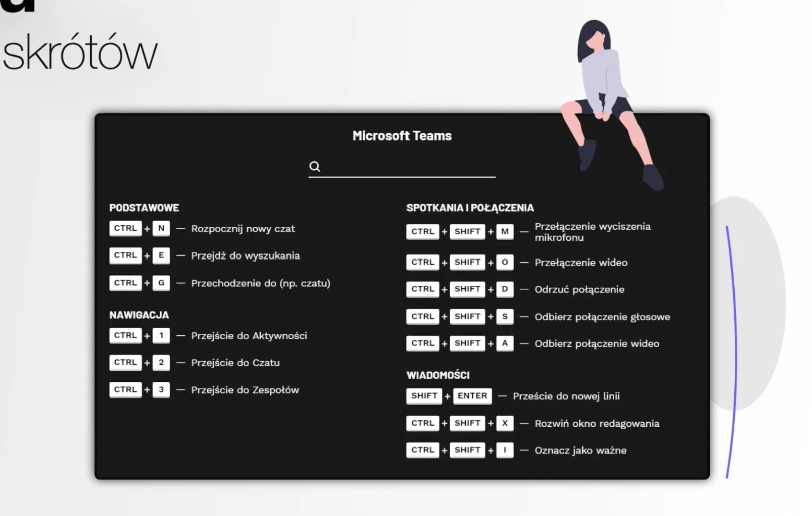Click 'Oznacz jako ważne' description
Image resolution: width=812 pixels, height=516 pixels.
pyautogui.click(x=581, y=450)
